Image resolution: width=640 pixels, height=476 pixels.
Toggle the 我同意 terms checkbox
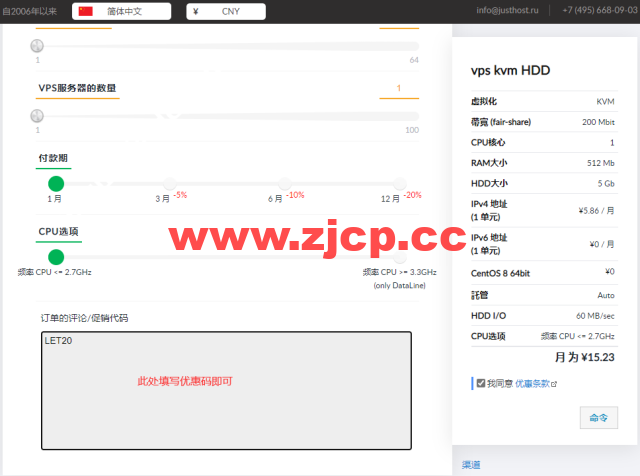coord(481,383)
